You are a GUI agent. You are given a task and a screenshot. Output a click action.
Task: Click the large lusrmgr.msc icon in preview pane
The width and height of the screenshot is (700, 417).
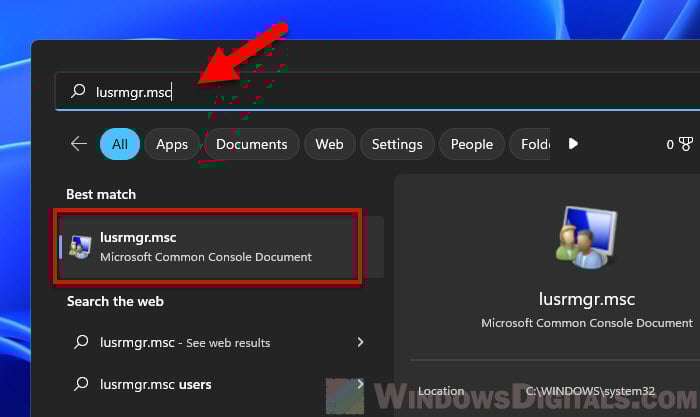pos(586,238)
